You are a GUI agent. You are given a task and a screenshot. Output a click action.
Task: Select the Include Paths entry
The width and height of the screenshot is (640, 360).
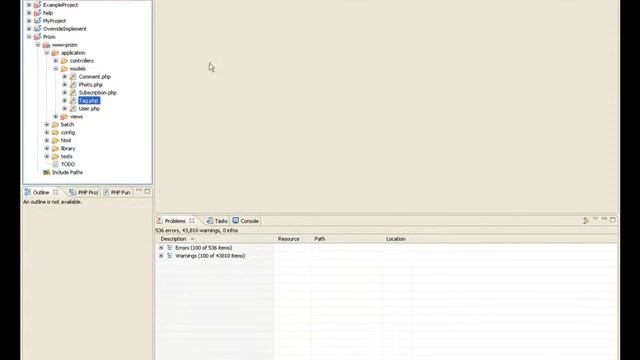coord(67,172)
